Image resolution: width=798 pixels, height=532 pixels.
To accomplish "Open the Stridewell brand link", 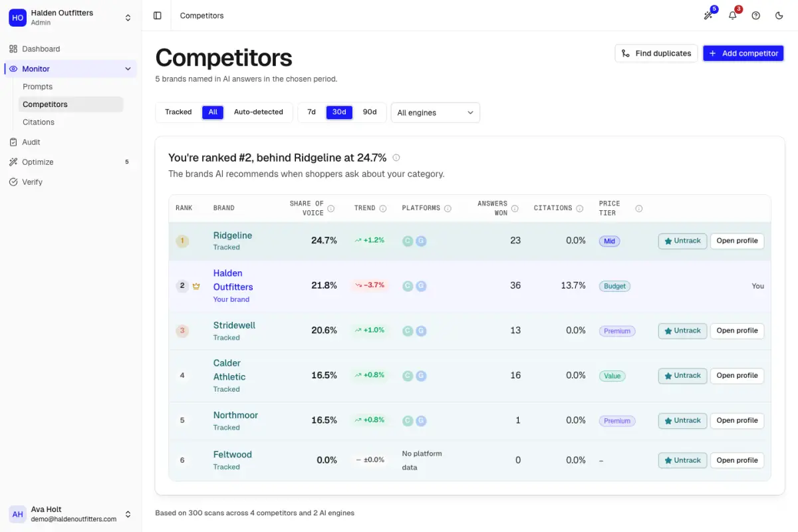I will (234, 325).
